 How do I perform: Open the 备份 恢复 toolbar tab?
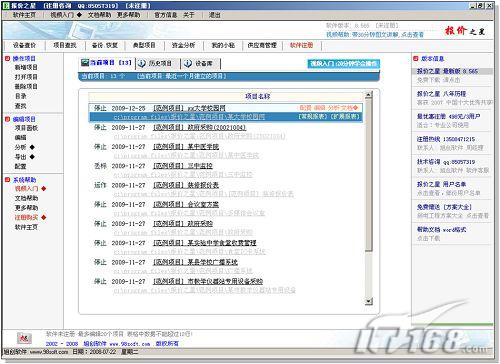click(105, 45)
